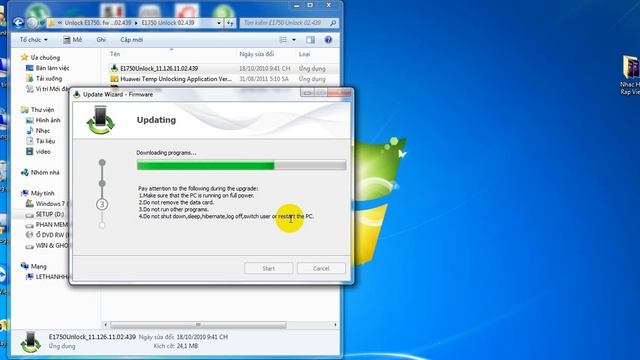Select Nhóm nhà in sidebar
The width and height of the screenshot is (640, 360).
tap(40, 172)
